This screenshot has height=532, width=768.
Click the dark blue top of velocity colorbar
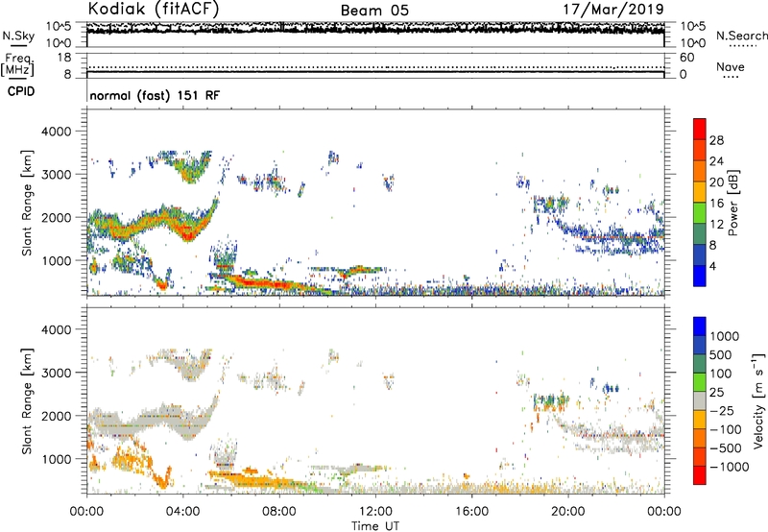700,326
